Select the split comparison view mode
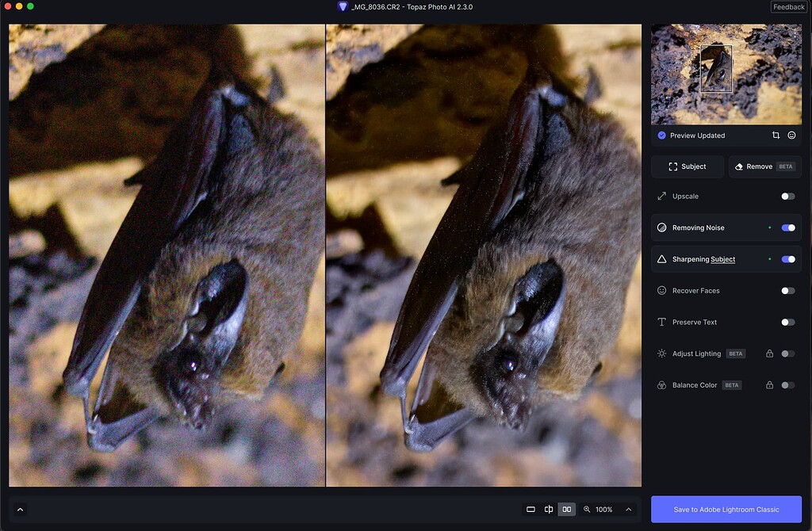This screenshot has width=812, height=531. (548, 510)
